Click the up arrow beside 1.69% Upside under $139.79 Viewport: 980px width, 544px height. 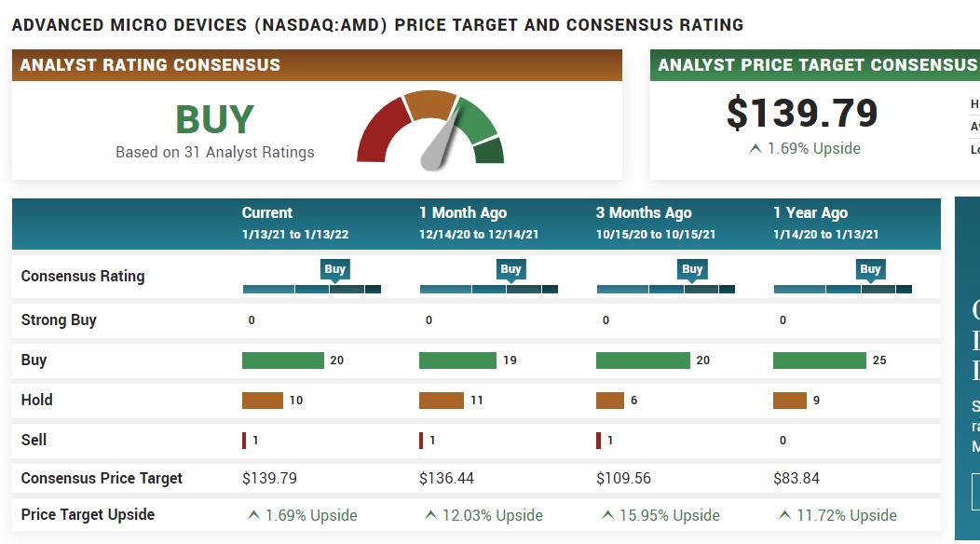pos(755,149)
